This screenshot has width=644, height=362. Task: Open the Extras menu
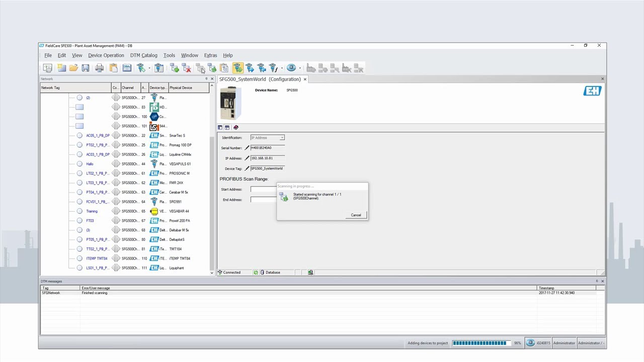pyautogui.click(x=210, y=55)
